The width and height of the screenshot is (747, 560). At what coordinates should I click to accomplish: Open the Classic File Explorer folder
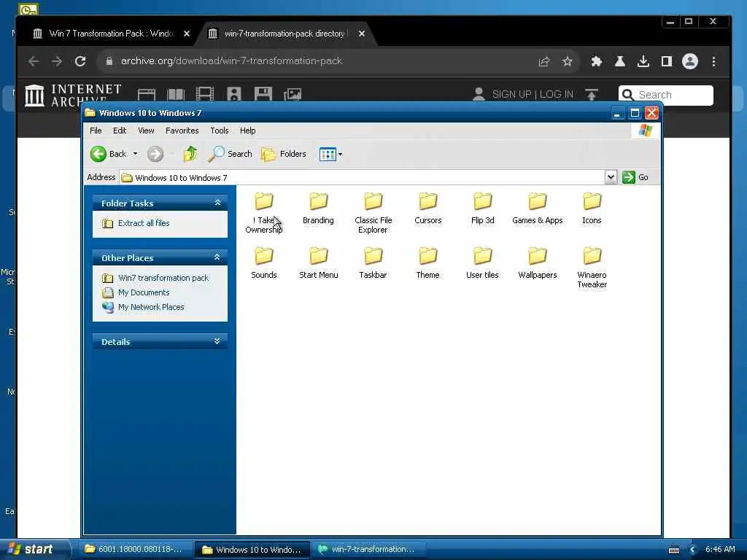click(373, 212)
